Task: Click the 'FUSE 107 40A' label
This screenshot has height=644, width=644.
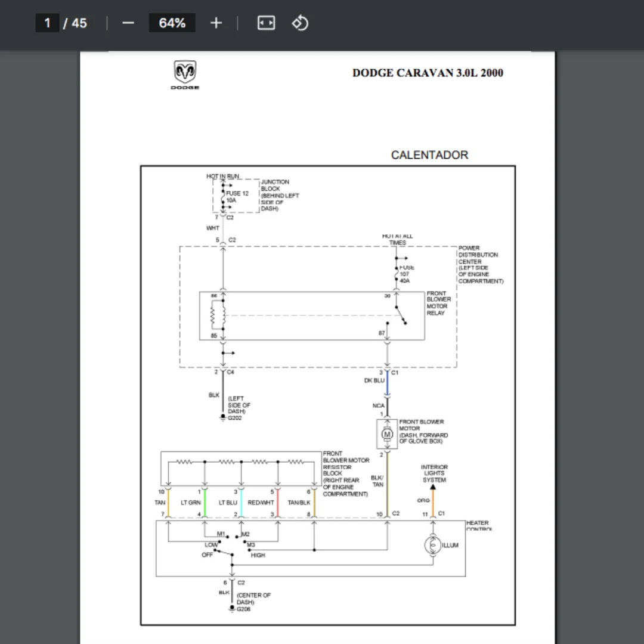Action: pos(407,274)
